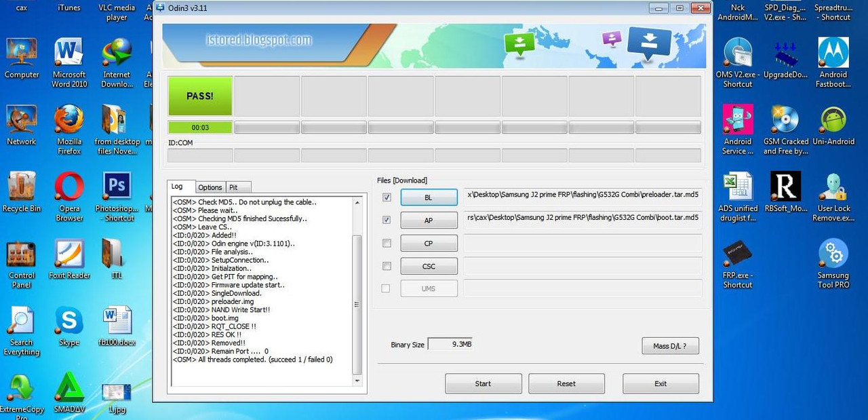Launch the Android Fastboot desktop icon
Viewport: 868px width, 420px height.
[x=833, y=62]
